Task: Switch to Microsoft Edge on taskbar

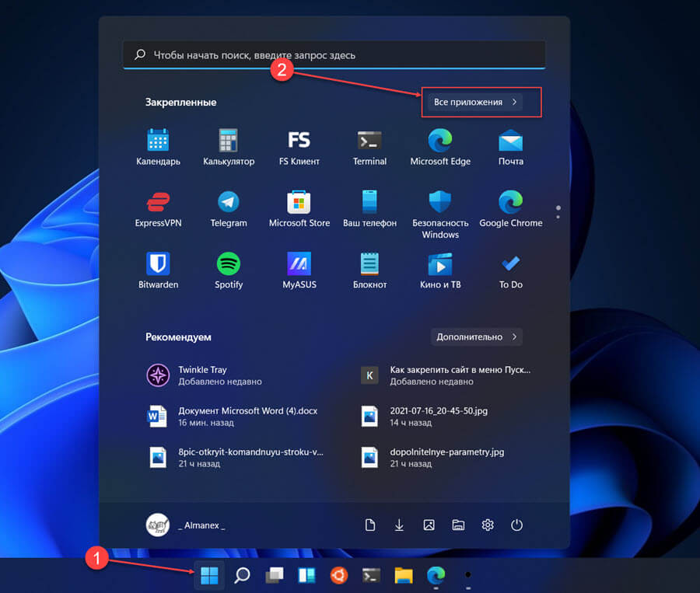Action: pos(436,575)
